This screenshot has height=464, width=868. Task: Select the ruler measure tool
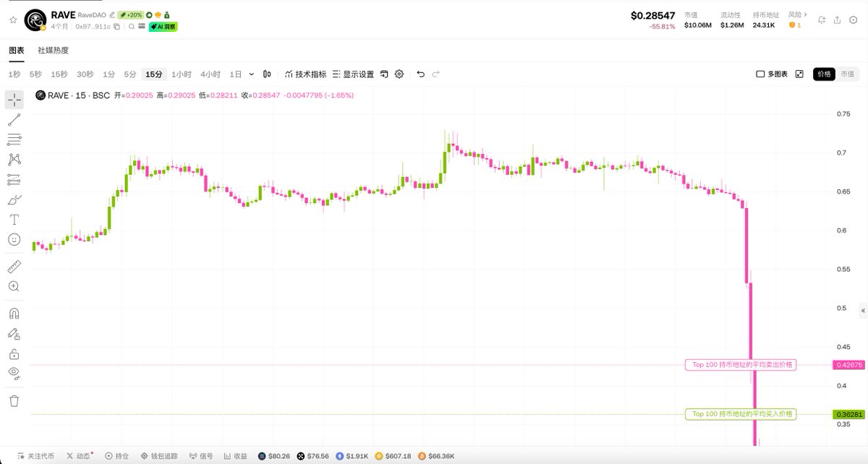(x=14, y=267)
